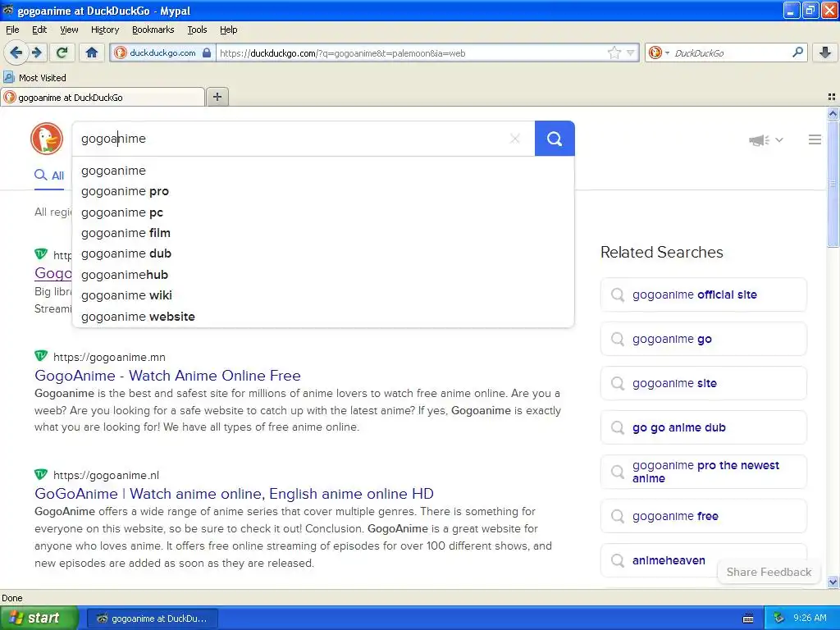This screenshot has width=840, height=630.
Task: Open the Help menu
Action: click(x=228, y=30)
